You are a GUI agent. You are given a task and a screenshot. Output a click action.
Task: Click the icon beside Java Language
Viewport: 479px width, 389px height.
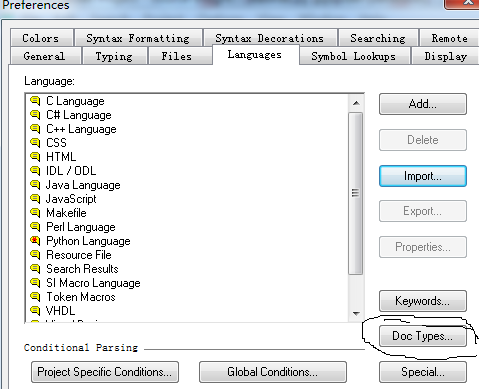point(35,185)
